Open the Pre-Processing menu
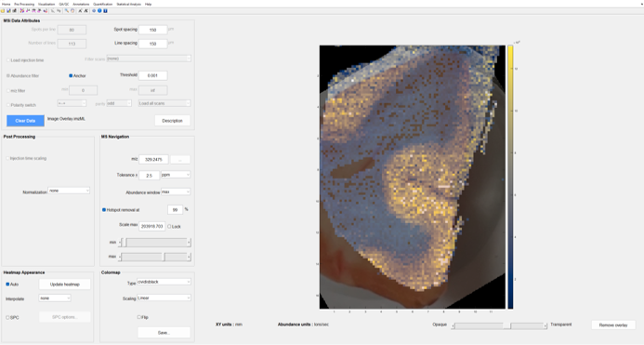Image resolution: width=644 pixels, height=345 pixels. click(24, 4)
